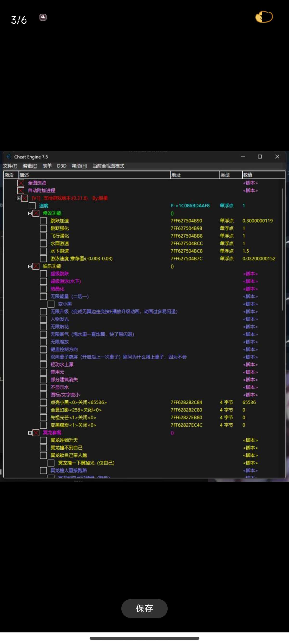
Task: Click the 地址 column header
Action: pos(195,175)
